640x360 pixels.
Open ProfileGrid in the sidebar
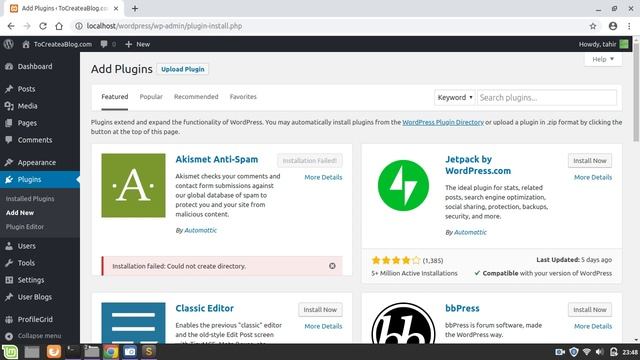(35, 320)
